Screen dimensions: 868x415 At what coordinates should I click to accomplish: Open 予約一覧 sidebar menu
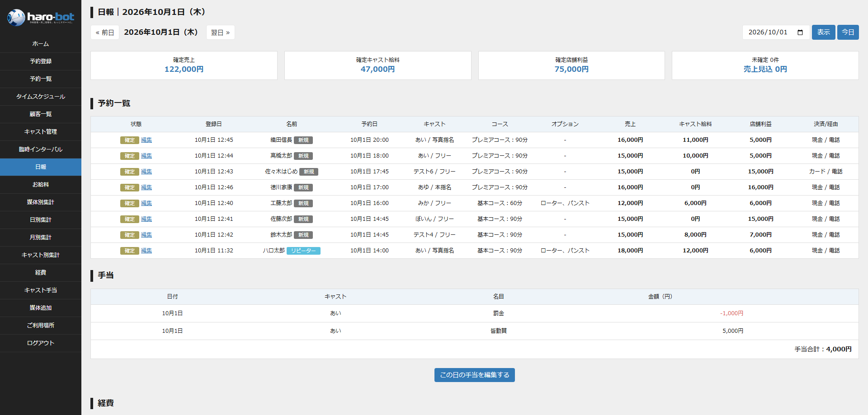tap(41, 79)
